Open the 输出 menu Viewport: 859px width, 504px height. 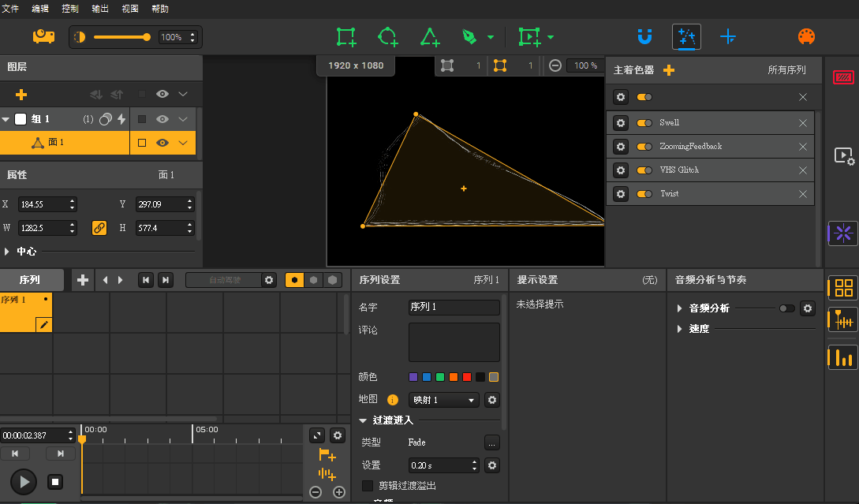tap(100, 9)
